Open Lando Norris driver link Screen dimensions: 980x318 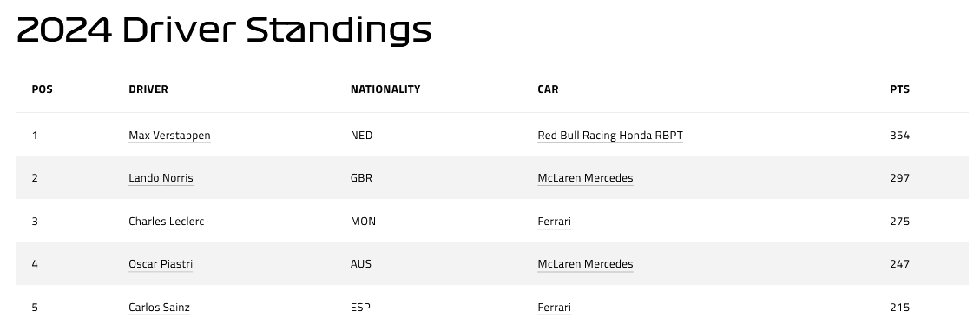pyautogui.click(x=161, y=178)
